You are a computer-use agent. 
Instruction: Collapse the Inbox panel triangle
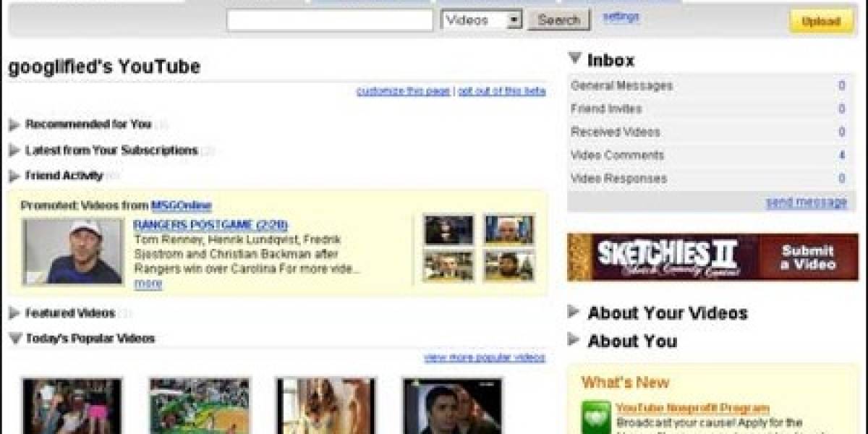(575, 59)
